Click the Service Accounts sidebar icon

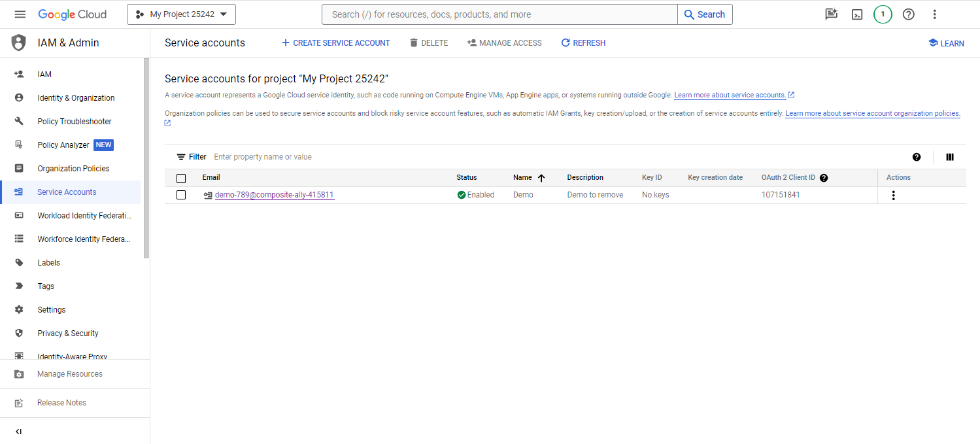click(x=19, y=192)
